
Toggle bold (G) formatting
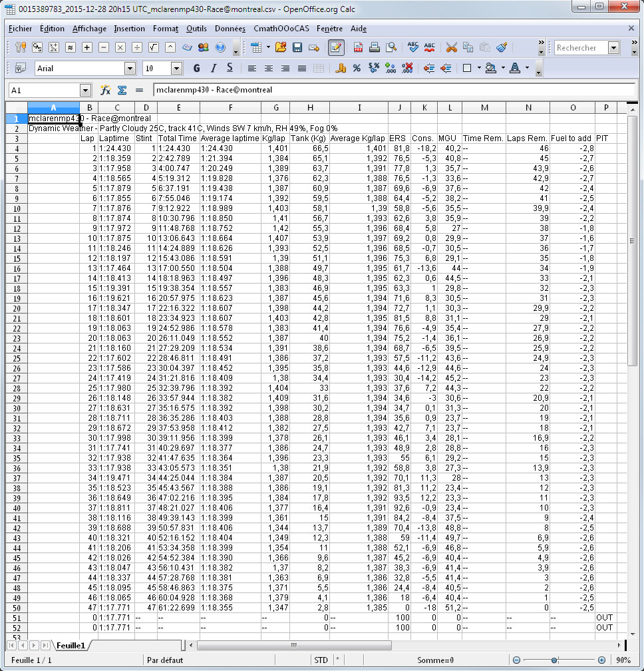pyautogui.click(x=196, y=69)
